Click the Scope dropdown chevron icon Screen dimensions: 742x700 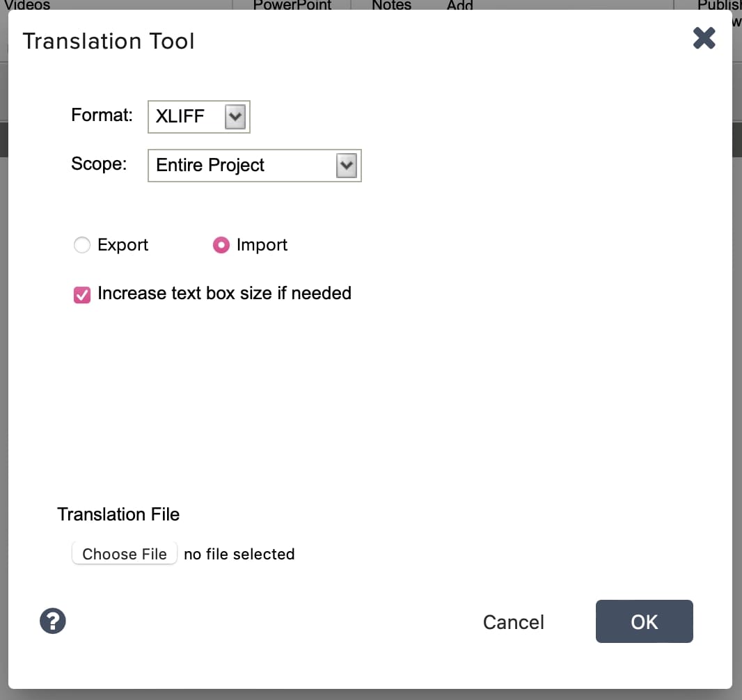[x=347, y=165]
